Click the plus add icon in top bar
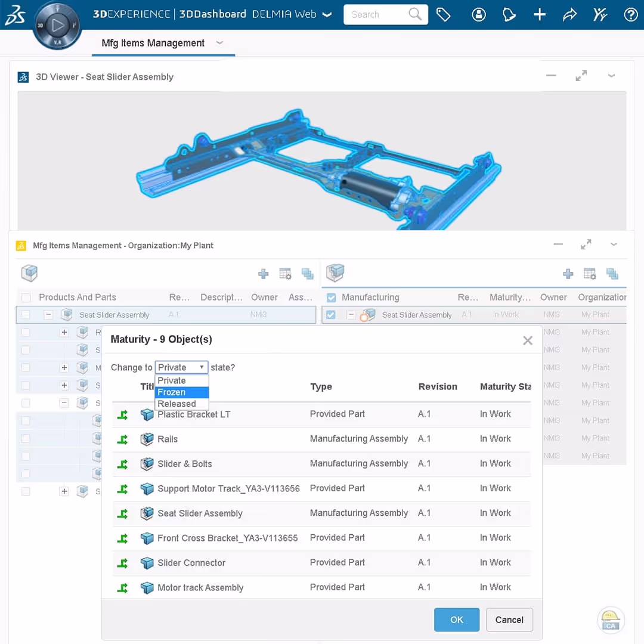 [x=539, y=15]
